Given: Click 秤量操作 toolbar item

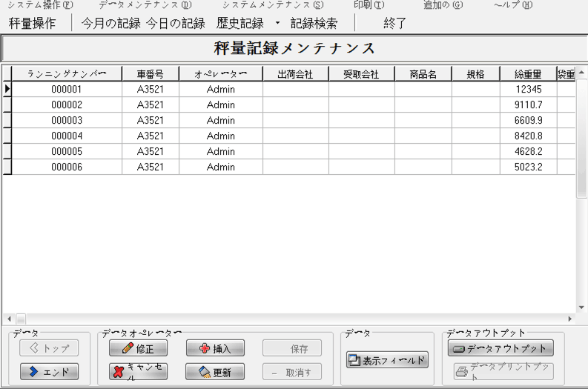Looking at the screenshot, I should 32,23.
